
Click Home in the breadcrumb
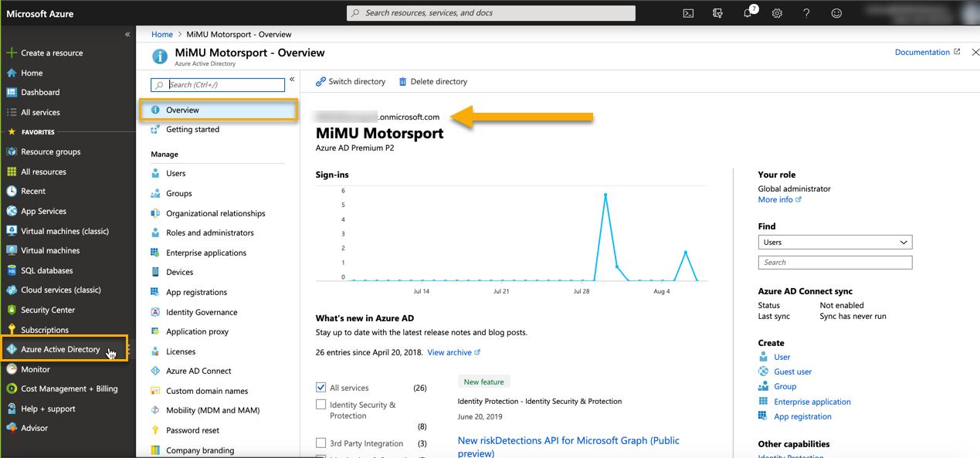pos(162,35)
